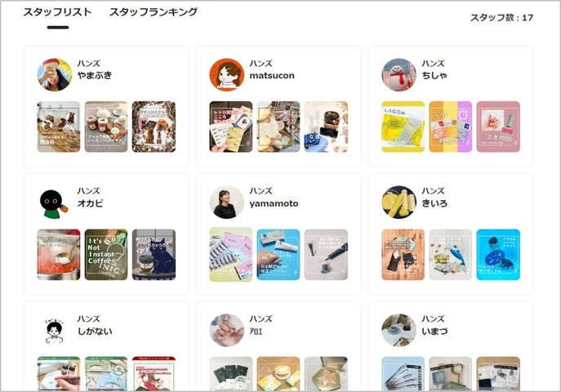Select the スタッフリスト tab
This screenshot has height=392, width=561.
tap(58, 12)
